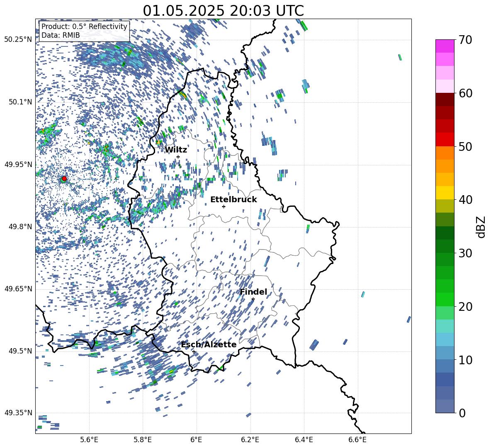Click the dBZ colorbar axis label
This screenshot has width=491, height=448.
click(x=481, y=227)
